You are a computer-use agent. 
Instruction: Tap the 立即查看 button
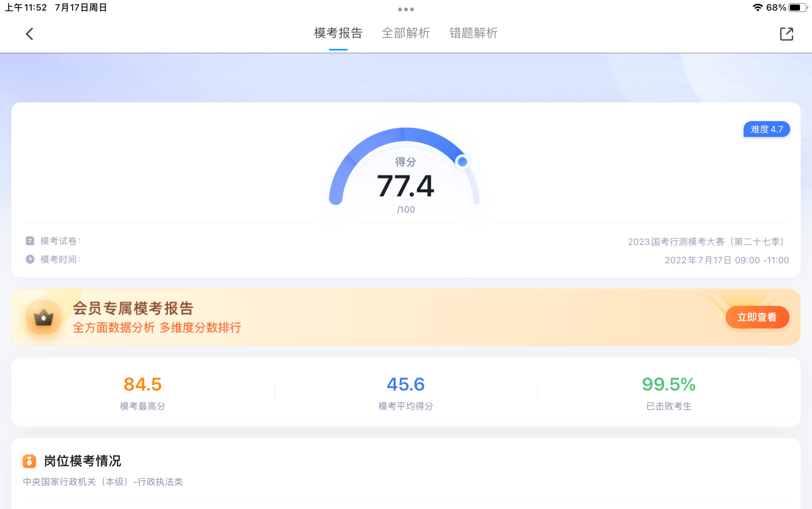coord(757,317)
